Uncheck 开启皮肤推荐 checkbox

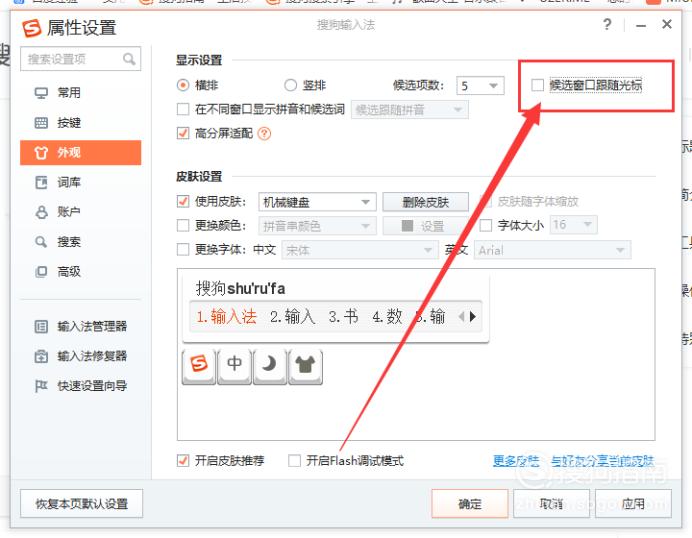pos(183,461)
